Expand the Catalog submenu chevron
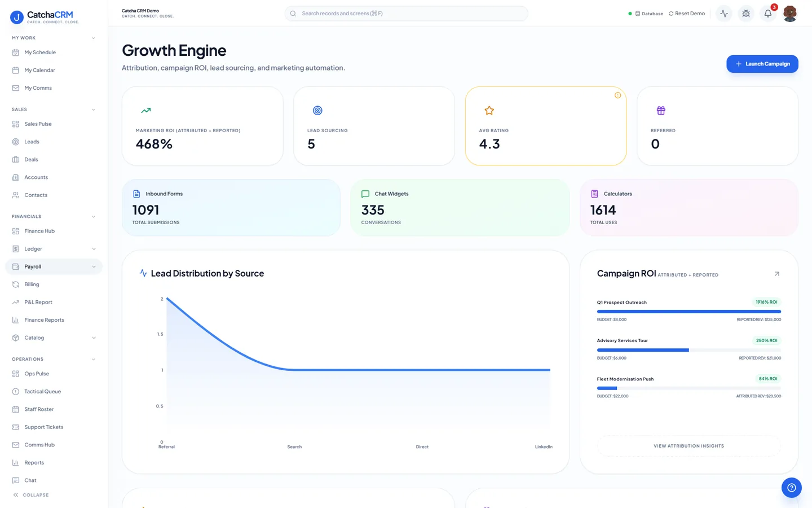Screen dimensions: 812x508 coord(94,338)
